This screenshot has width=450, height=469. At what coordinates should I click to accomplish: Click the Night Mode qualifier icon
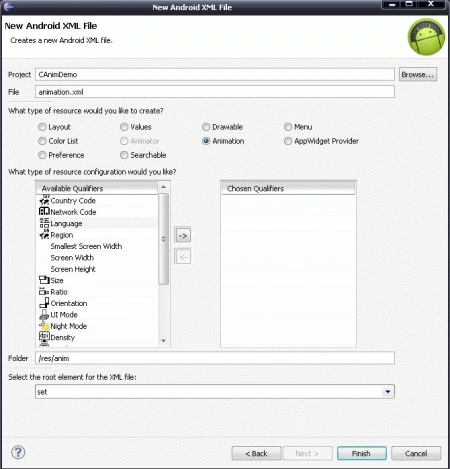point(44,326)
